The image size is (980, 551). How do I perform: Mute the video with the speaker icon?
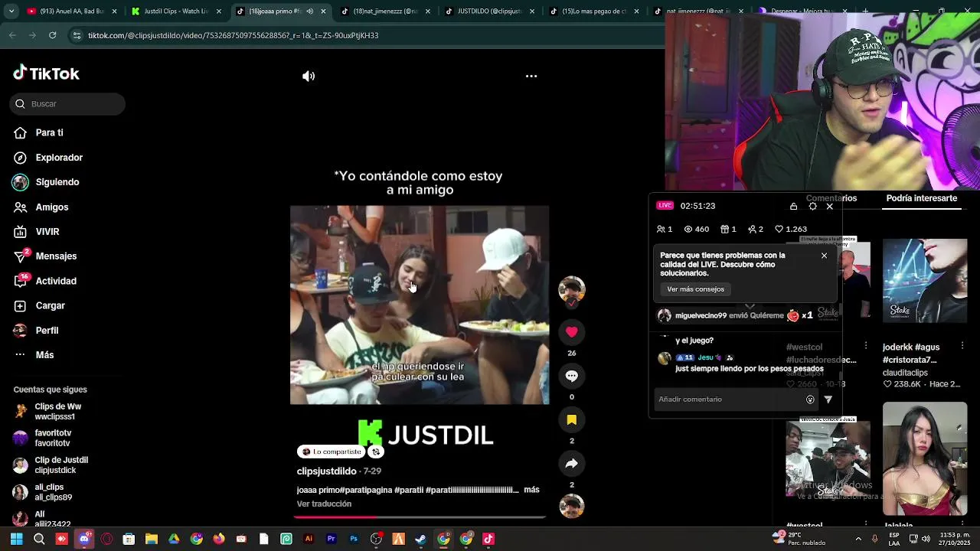309,76
